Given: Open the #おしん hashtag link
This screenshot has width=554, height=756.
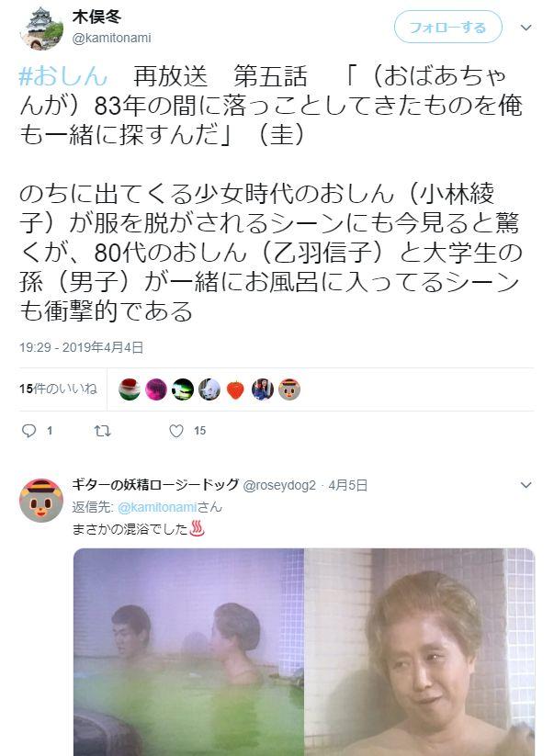Looking at the screenshot, I should click(62, 76).
